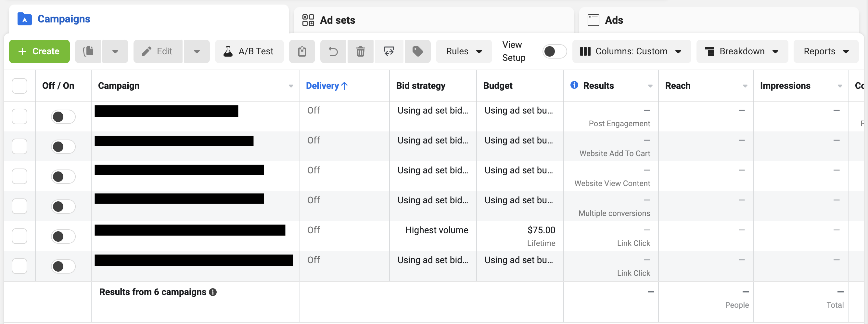The height and width of the screenshot is (324, 868).
Task: Click the A/B Test button
Action: (x=249, y=51)
